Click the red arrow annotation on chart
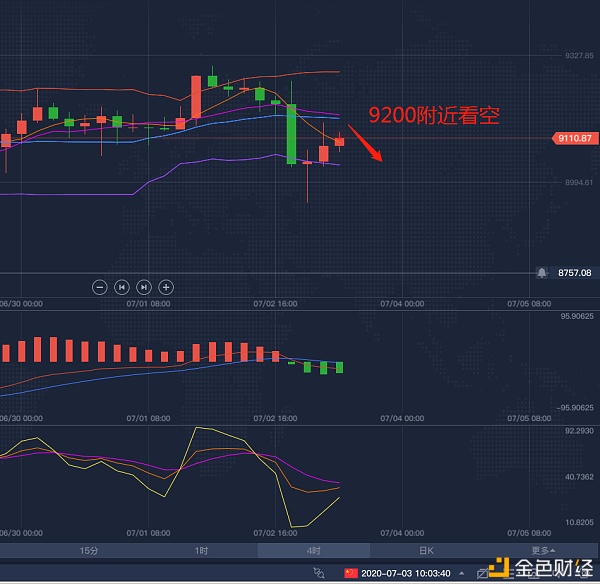Screen dimensions: 600x584 (365, 142)
